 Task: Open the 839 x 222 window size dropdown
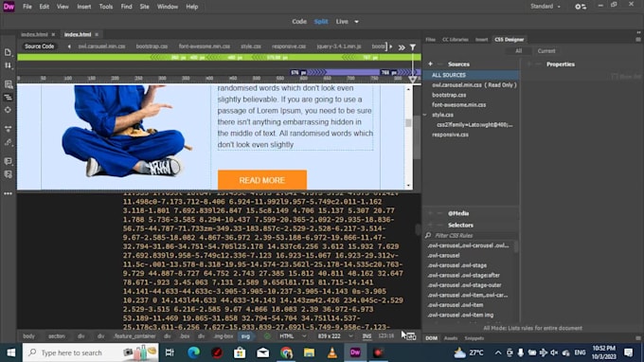[x=334, y=336]
